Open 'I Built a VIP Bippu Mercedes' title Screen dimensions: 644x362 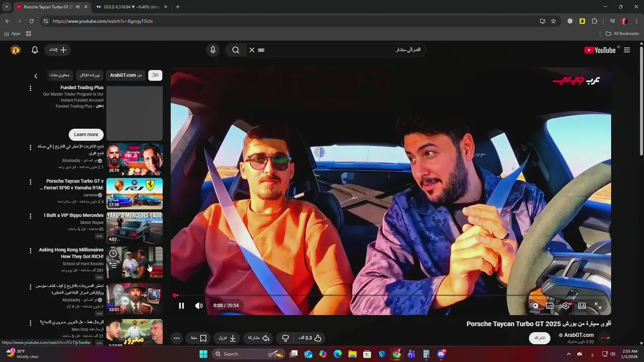click(74, 215)
